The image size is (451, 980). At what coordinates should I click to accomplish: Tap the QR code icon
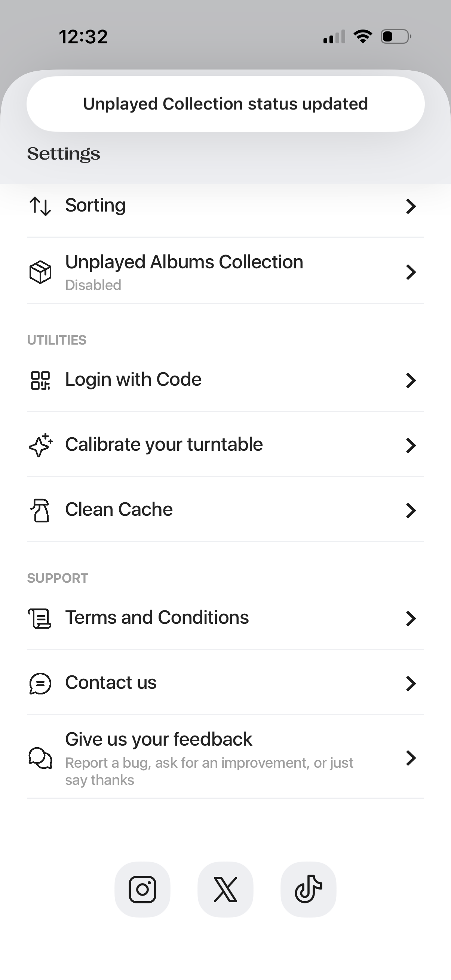click(x=40, y=380)
